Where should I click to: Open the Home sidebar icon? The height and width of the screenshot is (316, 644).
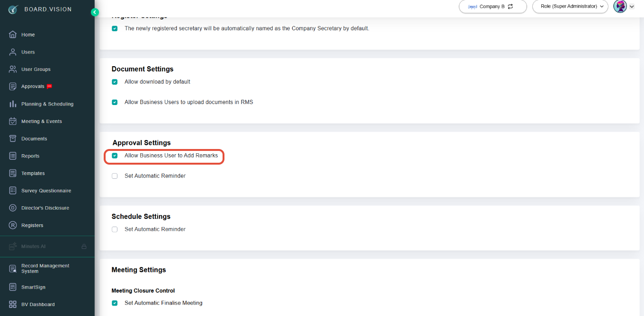pos(13,35)
